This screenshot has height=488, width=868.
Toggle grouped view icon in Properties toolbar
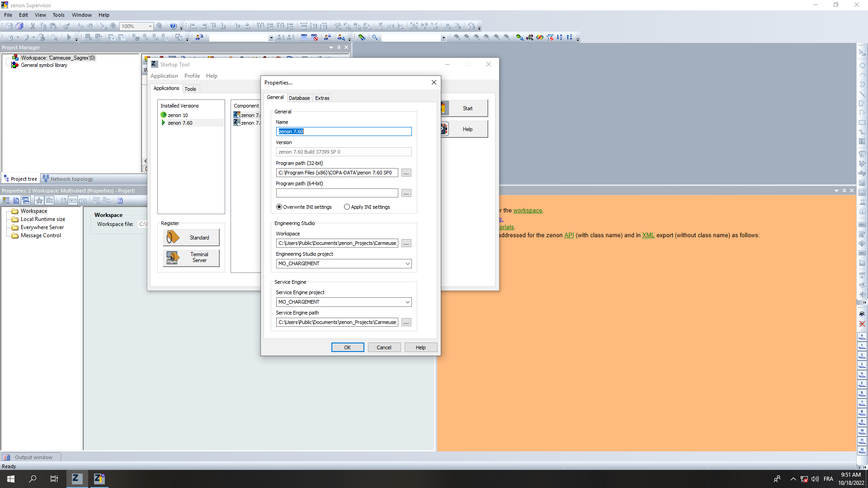[6, 201]
